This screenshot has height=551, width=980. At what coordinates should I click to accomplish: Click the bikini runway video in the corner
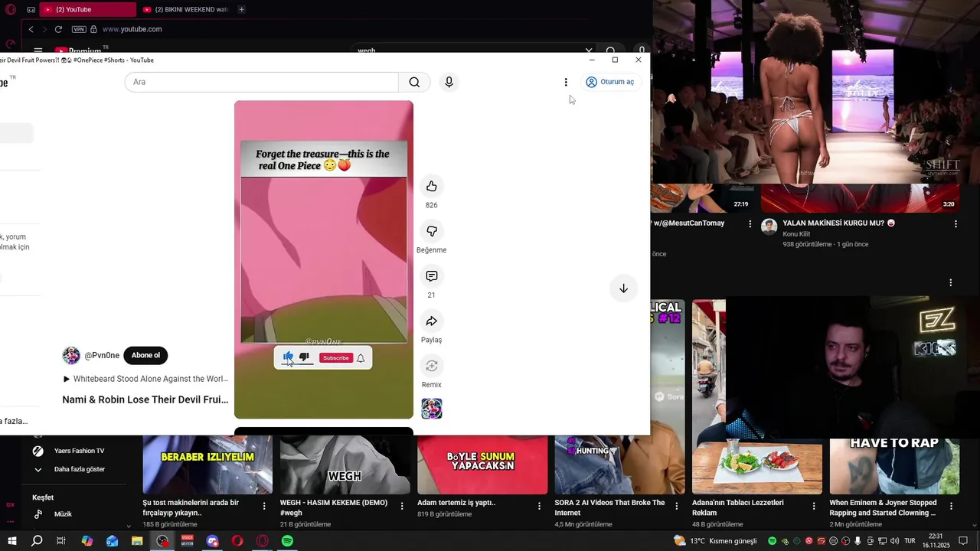(815, 92)
